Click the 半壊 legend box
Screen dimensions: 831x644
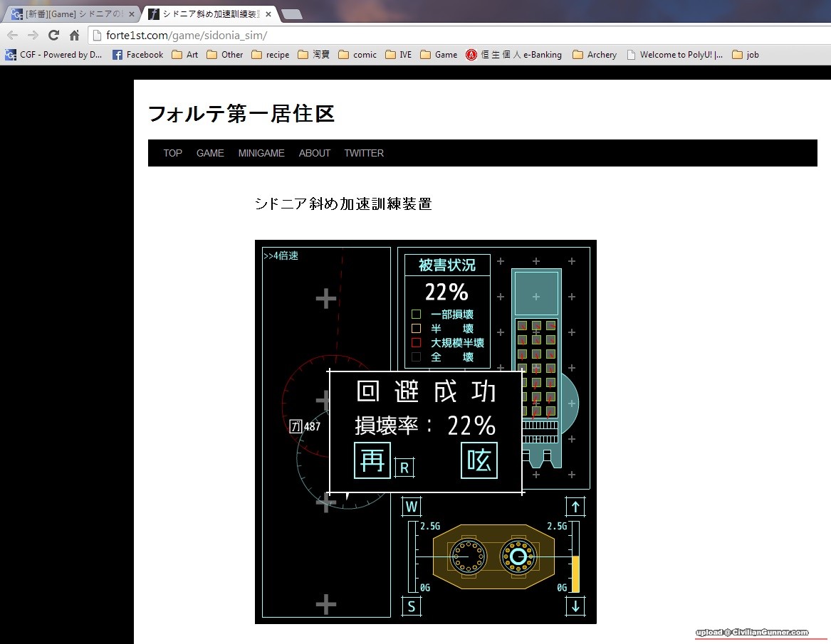tap(416, 328)
